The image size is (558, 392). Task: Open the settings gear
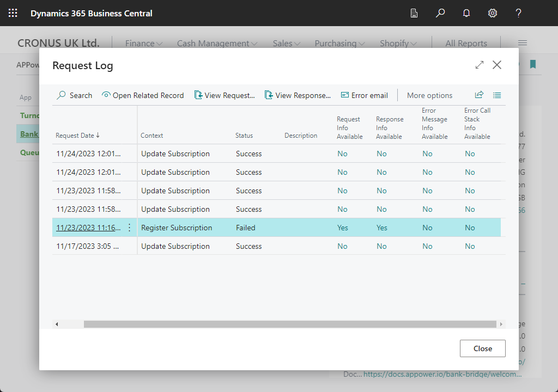point(493,13)
